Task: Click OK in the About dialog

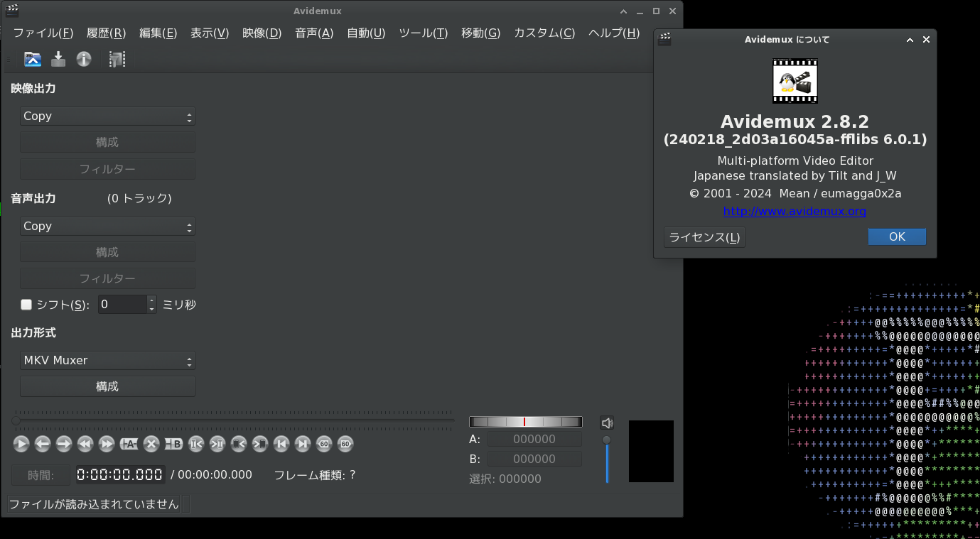Action: click(897, 237)
